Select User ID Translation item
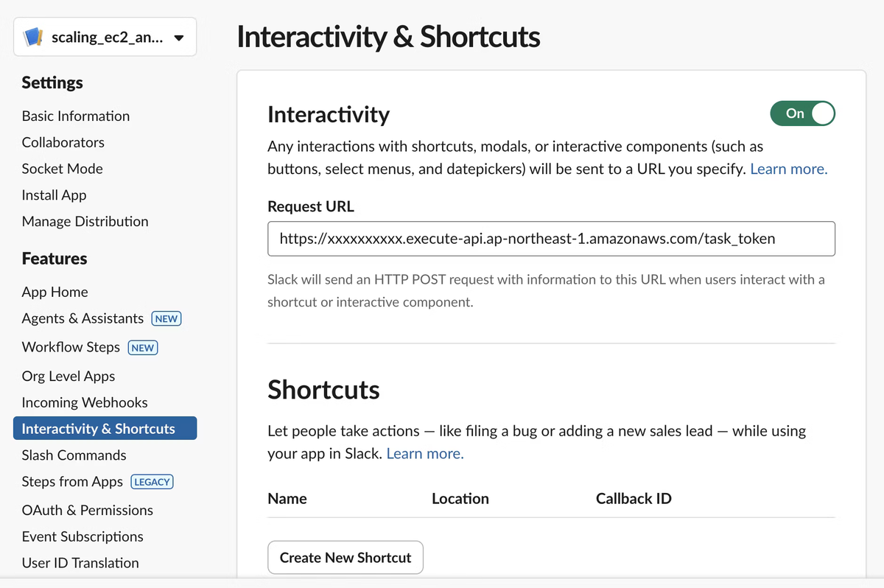 tap(80, 563)
